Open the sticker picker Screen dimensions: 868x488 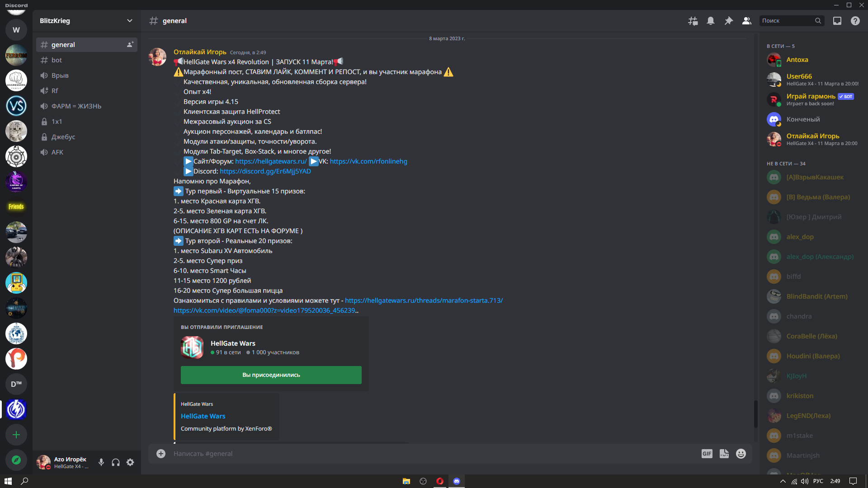click(724, 454)
